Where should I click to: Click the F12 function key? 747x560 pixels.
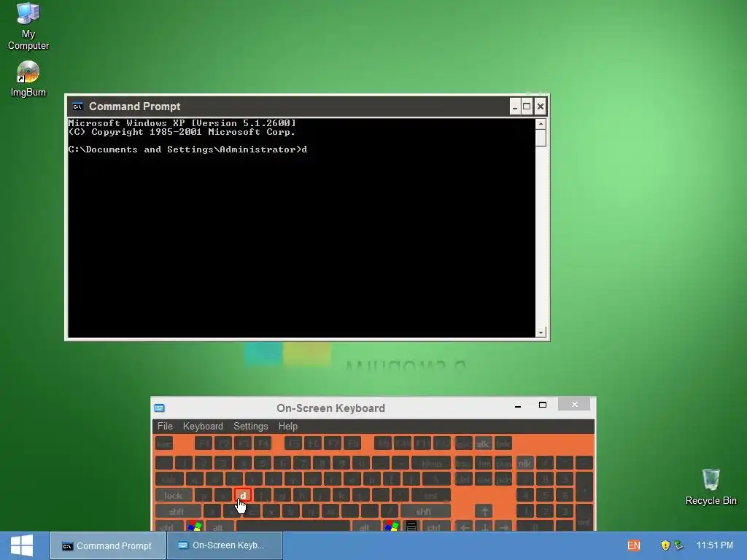point(441,444)
